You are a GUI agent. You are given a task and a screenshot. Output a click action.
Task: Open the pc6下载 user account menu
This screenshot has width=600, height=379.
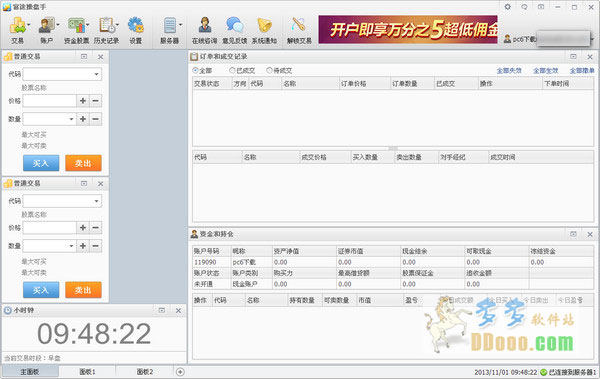coord(549,39)
